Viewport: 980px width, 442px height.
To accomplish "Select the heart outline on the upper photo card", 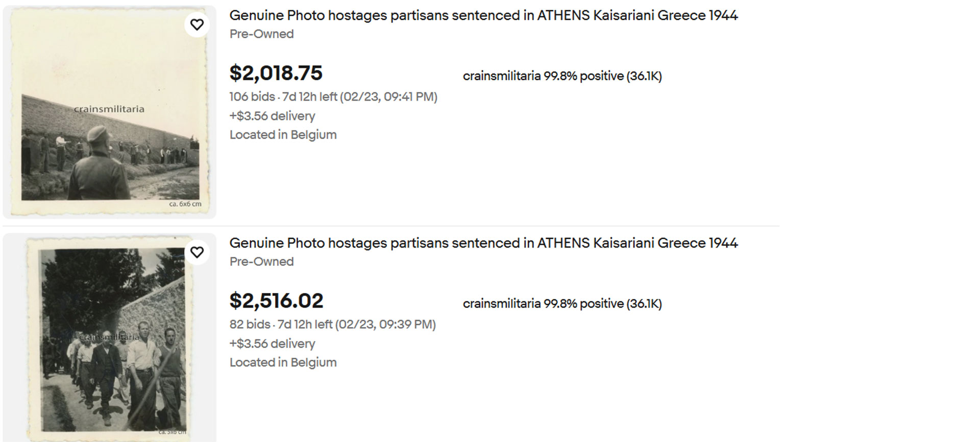I will pyautogui.click(x=197, y=24).
